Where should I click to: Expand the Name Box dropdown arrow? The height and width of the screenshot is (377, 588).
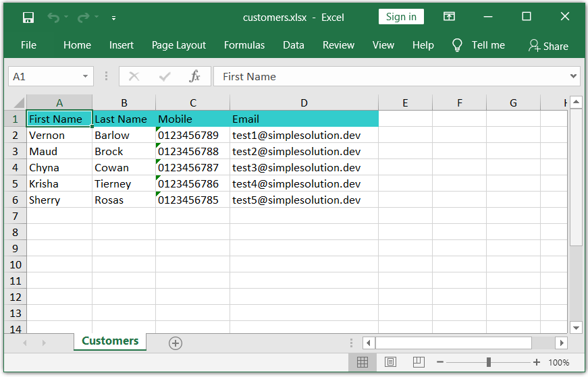(86, 76)
